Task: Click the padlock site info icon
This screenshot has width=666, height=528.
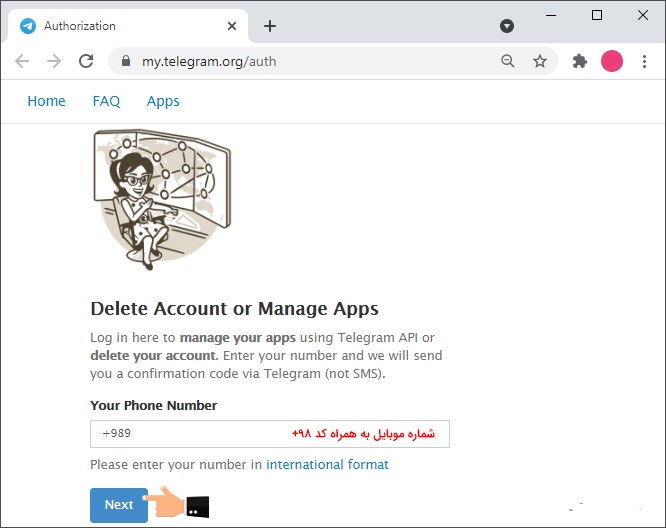Action: pyautogui.click(x=125, y=61)
